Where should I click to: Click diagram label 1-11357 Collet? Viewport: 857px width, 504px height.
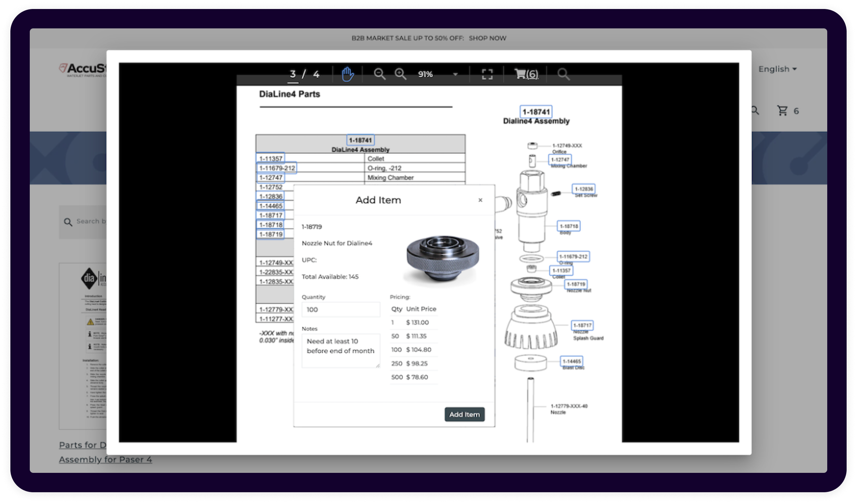[x=561, y=270]
